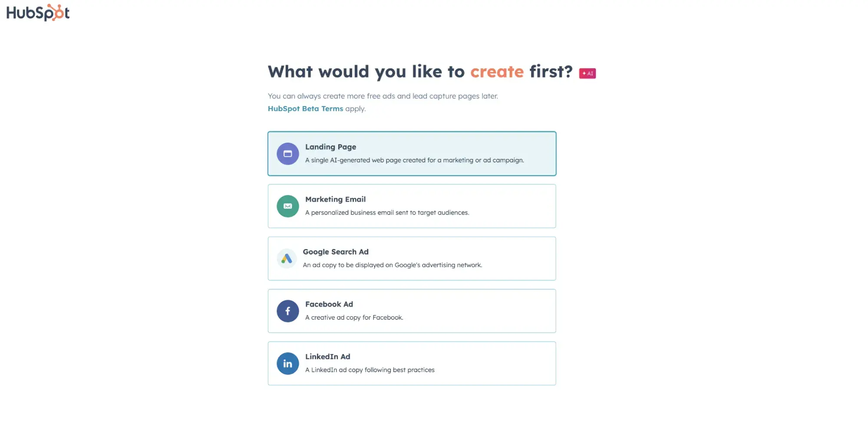Screen dimensions: 868x434
Task: Click the Facebook Ad description text
Action: click(x=354, y=317)
